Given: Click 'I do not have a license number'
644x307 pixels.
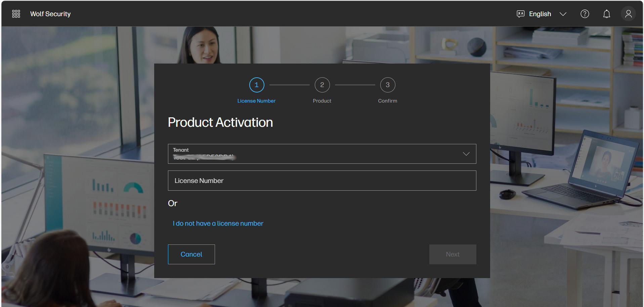Looking at the screenshot, I should click(x=218, y=223).
